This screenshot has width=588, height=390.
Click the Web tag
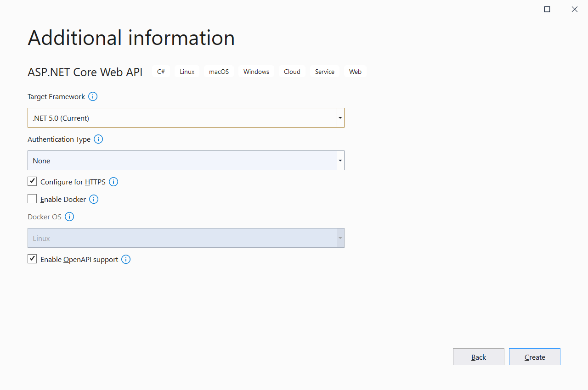355,72
